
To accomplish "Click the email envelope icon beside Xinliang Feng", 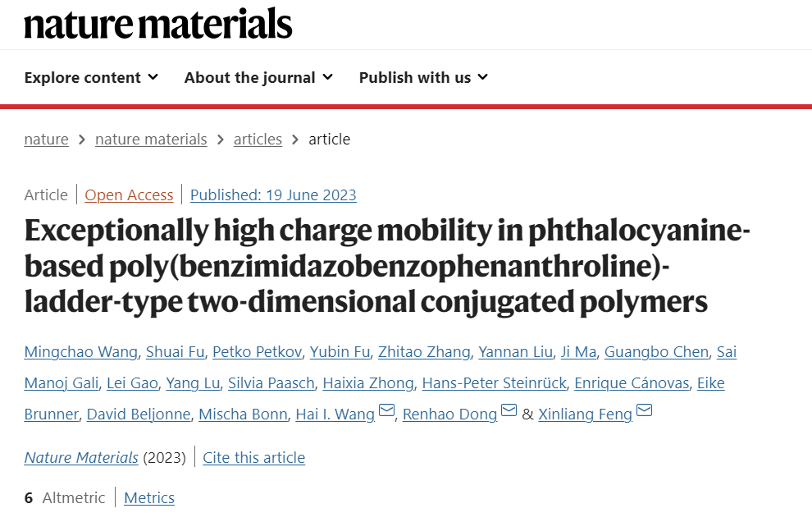I will point(644,410).
